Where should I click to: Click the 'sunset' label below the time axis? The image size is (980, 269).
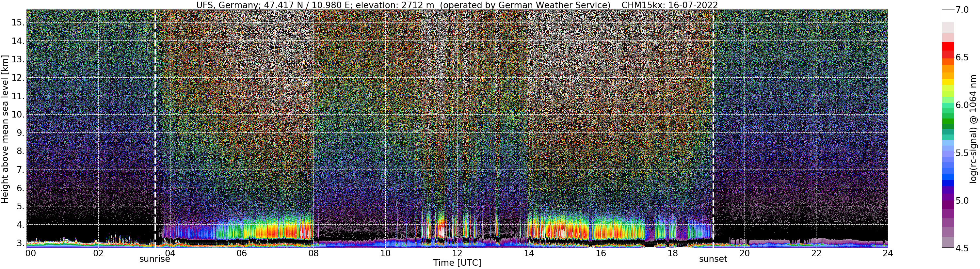pos(713,259)
